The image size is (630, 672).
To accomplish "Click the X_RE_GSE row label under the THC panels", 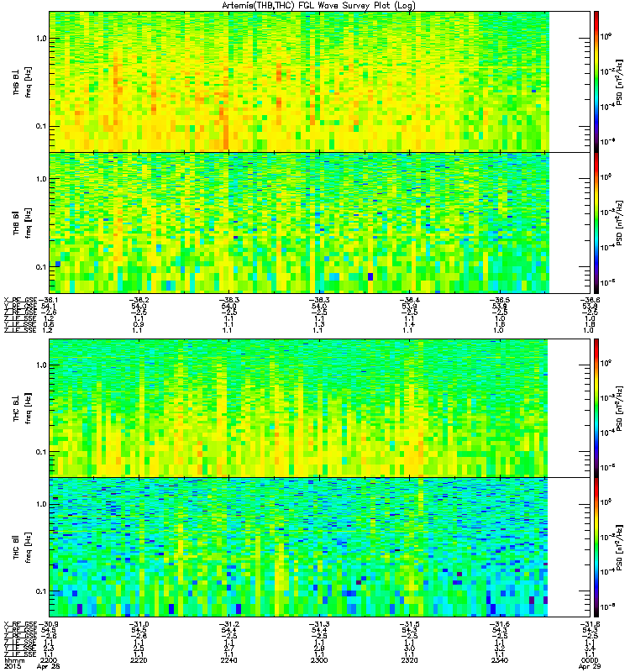I will [20, 624].
